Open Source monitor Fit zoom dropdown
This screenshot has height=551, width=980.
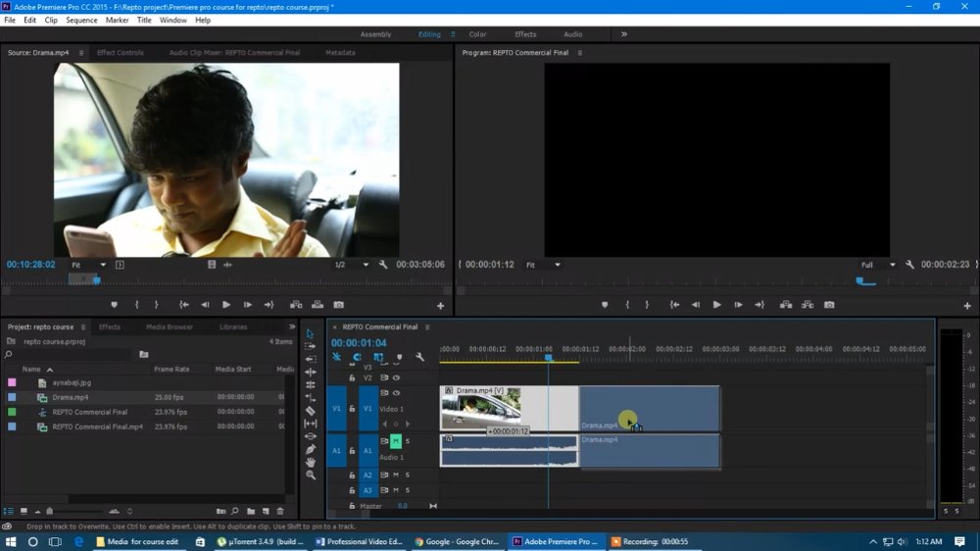[x=88, y=265]
